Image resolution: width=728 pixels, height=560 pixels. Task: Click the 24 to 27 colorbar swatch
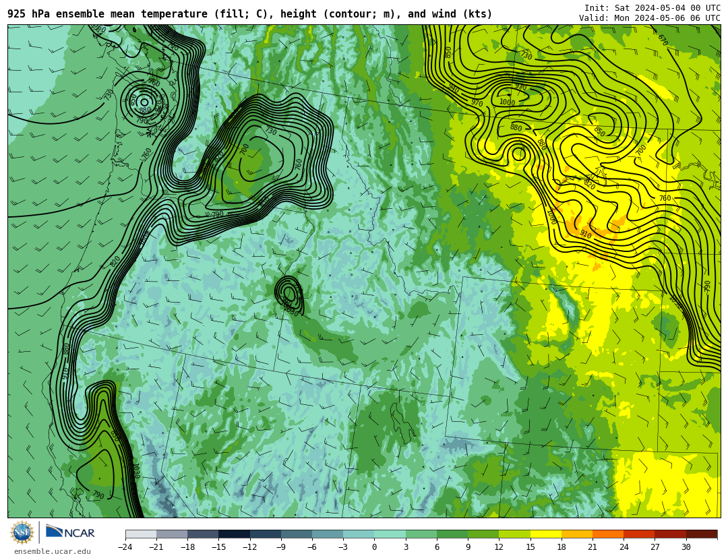tap(639, 534)
